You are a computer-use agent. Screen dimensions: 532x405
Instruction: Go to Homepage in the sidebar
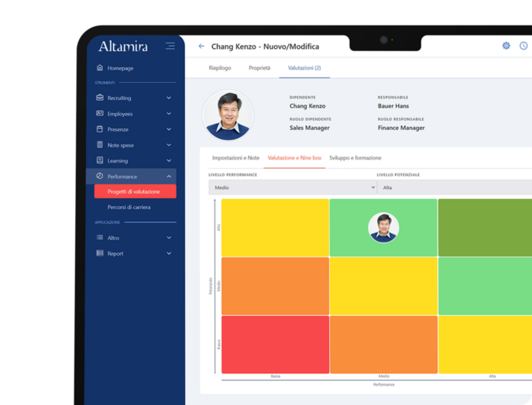pyautogui.click(x=121, y=68)
